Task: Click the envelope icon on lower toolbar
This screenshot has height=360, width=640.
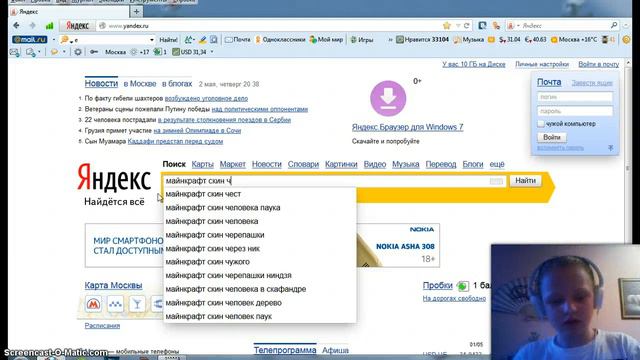Action: click(14, 52)
